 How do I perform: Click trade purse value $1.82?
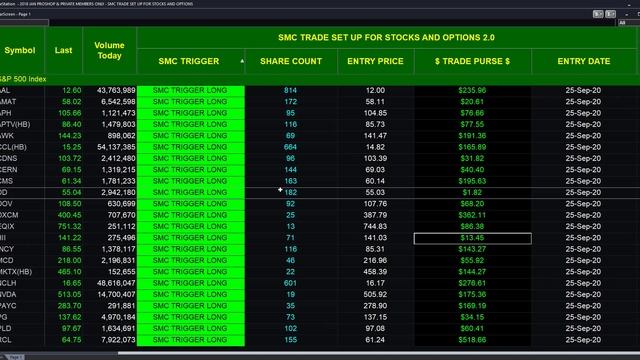point(472,192)
